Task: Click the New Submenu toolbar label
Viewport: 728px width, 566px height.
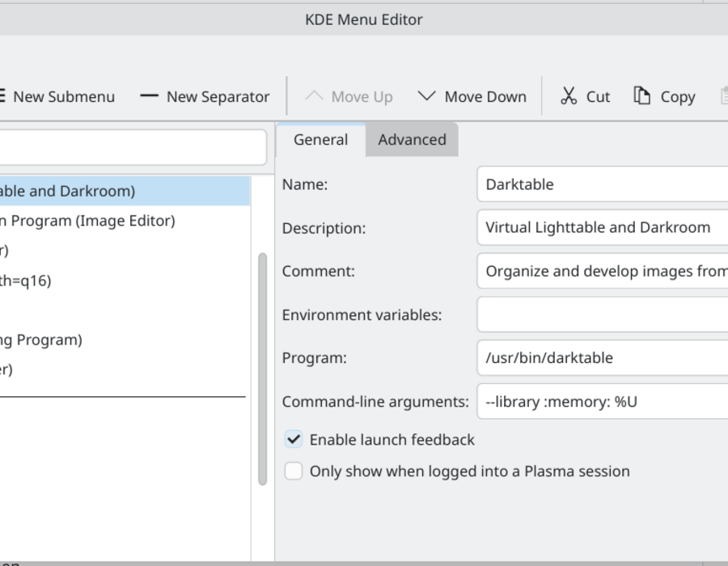Action: tap(64, 96)
